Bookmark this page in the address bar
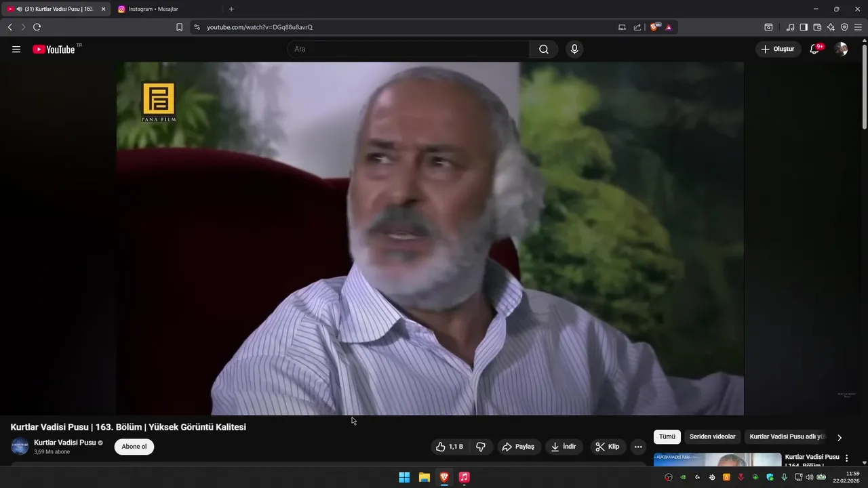The width and height of the screenshot is (868, 488). pyautogui.click(x=180, y=27)
